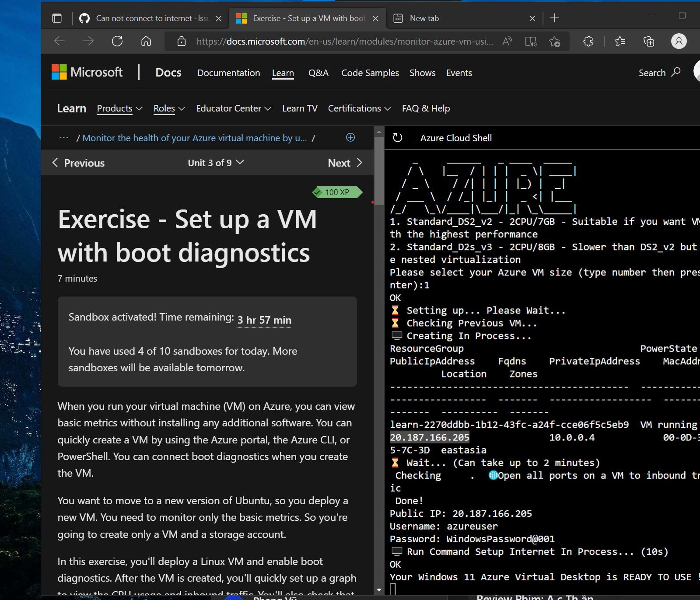This screenshot has width=700, height=600.
Task: Open the Events nav item
Action: click(459, 73)
